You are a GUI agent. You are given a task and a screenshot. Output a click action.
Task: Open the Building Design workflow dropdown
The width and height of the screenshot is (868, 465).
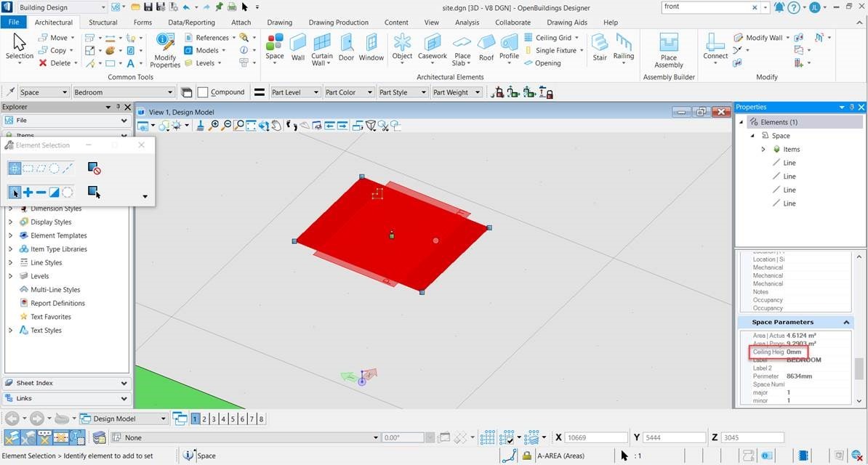point(62,8)
